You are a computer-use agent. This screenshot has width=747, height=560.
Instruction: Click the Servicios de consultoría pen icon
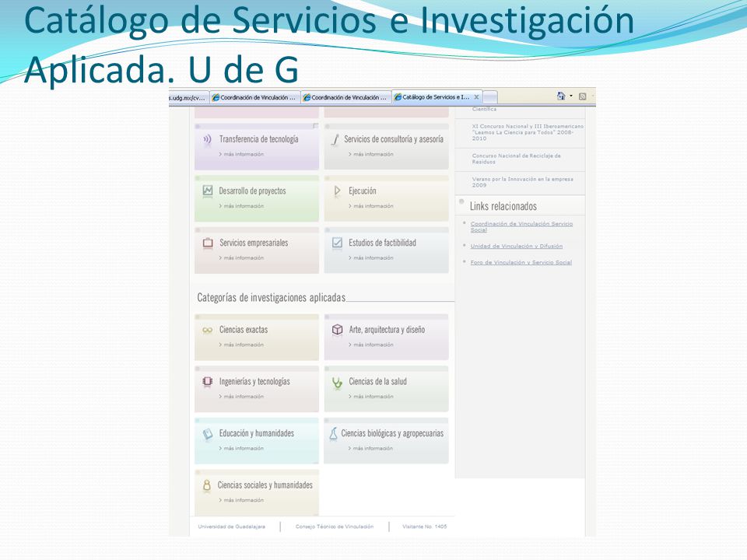click(335, 139)
